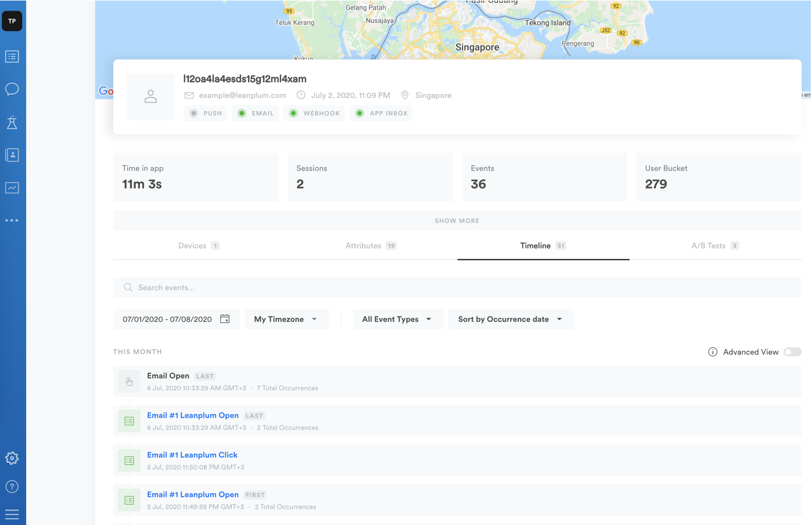The image size is (812, 525).
Task: Click the Events stat card
Action: (545, 177)
